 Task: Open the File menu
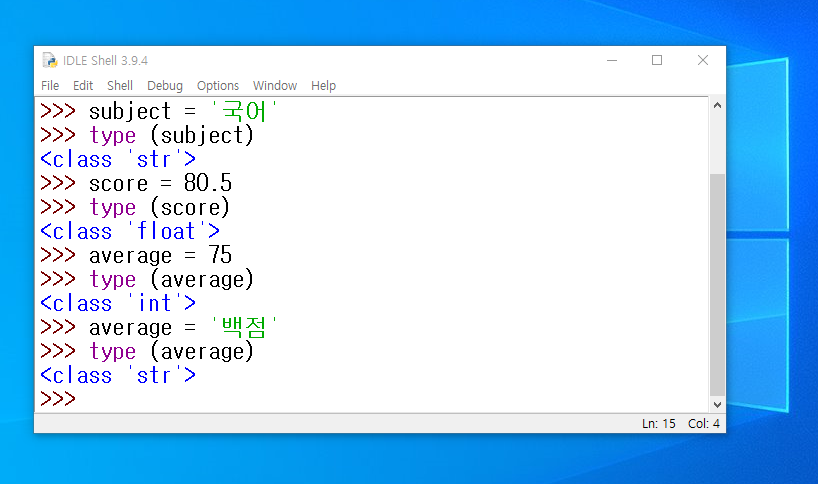pyautogui.click(x=50, y=86)
